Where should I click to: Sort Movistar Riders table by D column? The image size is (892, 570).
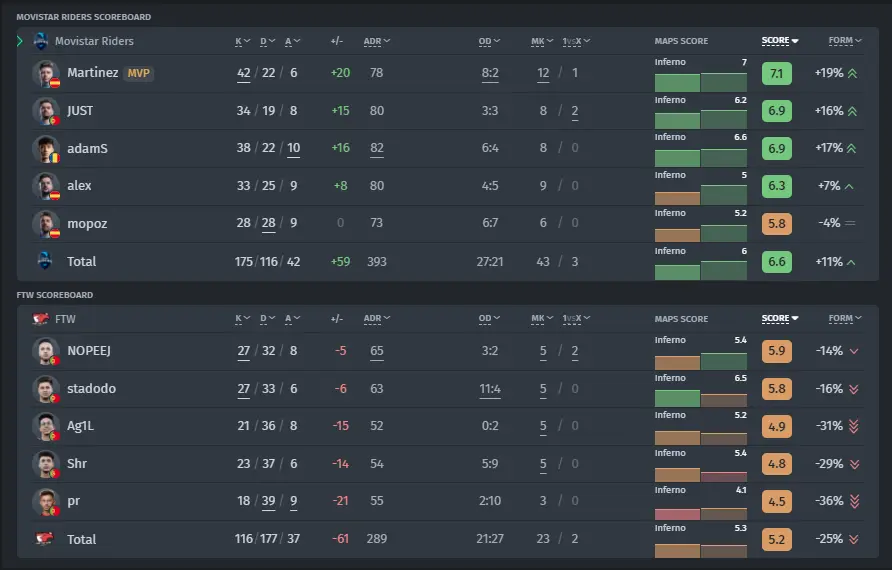point(267,41)
